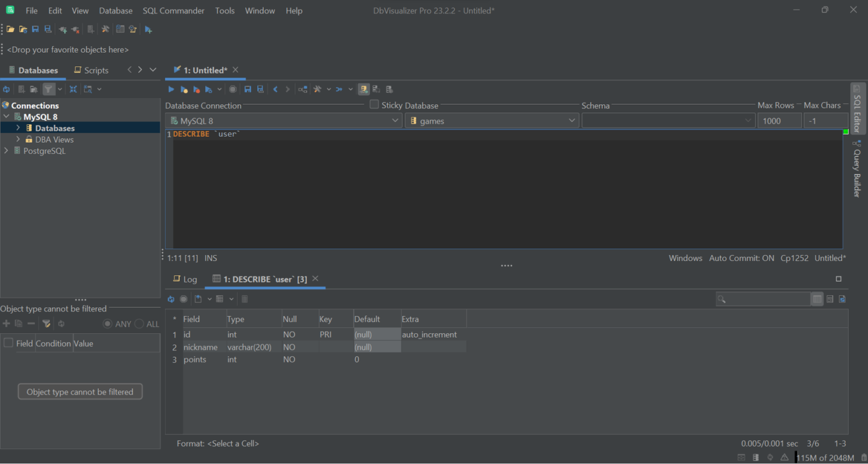
Task: Toggle the filter on the connections tree
Action: coord(48,89)
